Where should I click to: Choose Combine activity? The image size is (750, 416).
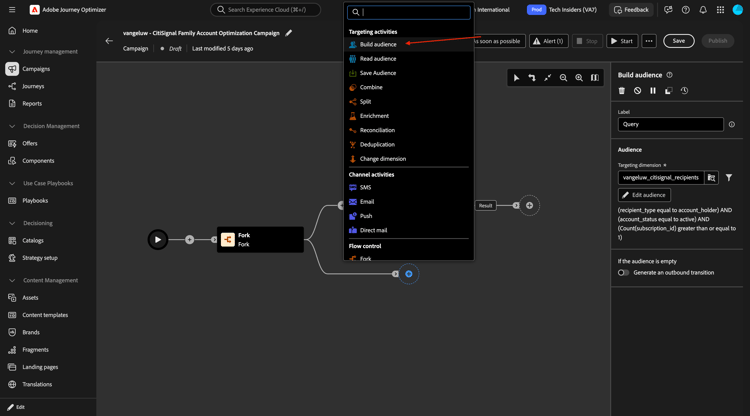point(408,88)
